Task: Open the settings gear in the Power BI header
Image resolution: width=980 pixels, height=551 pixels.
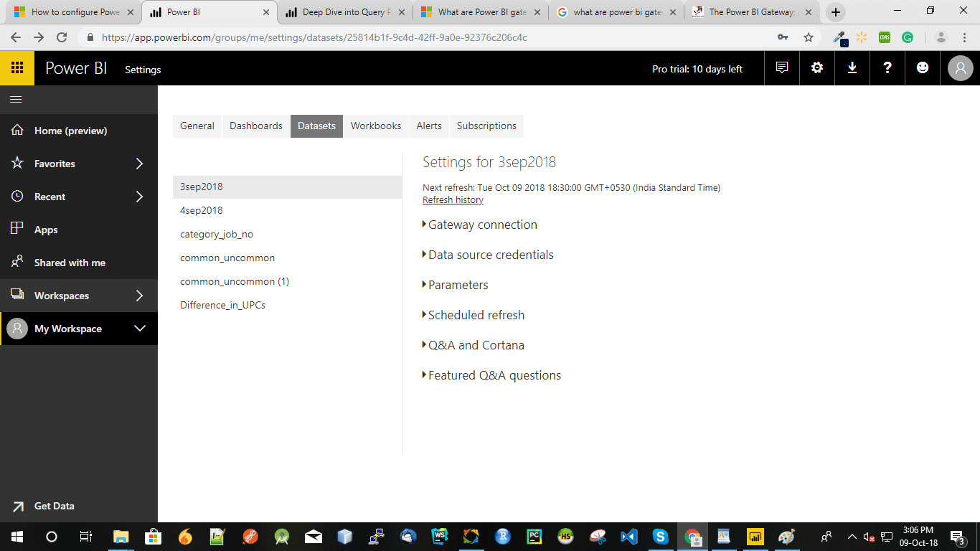Action: (x=817, y=68)
